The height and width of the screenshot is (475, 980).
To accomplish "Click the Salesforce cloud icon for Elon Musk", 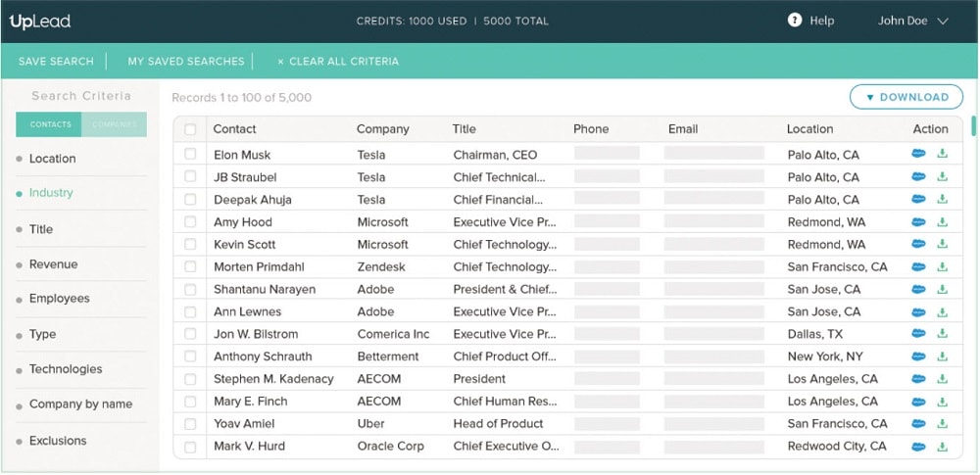I will coord(918,154).
